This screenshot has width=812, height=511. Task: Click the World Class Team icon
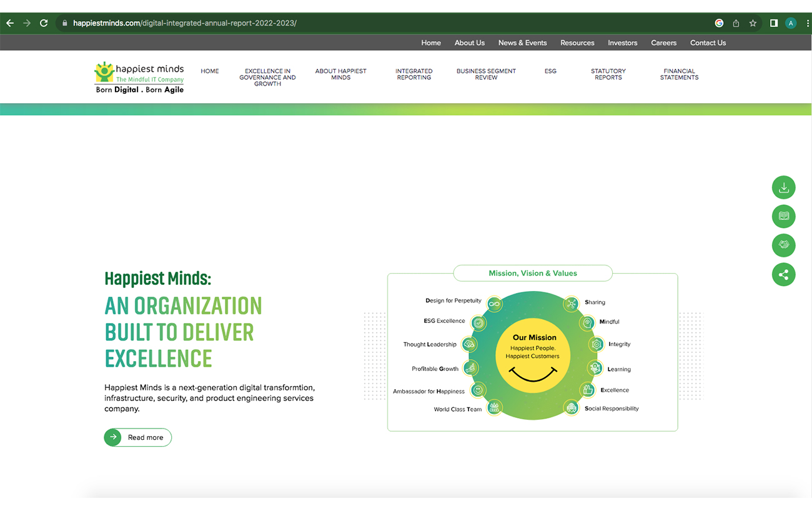point(494,408)
